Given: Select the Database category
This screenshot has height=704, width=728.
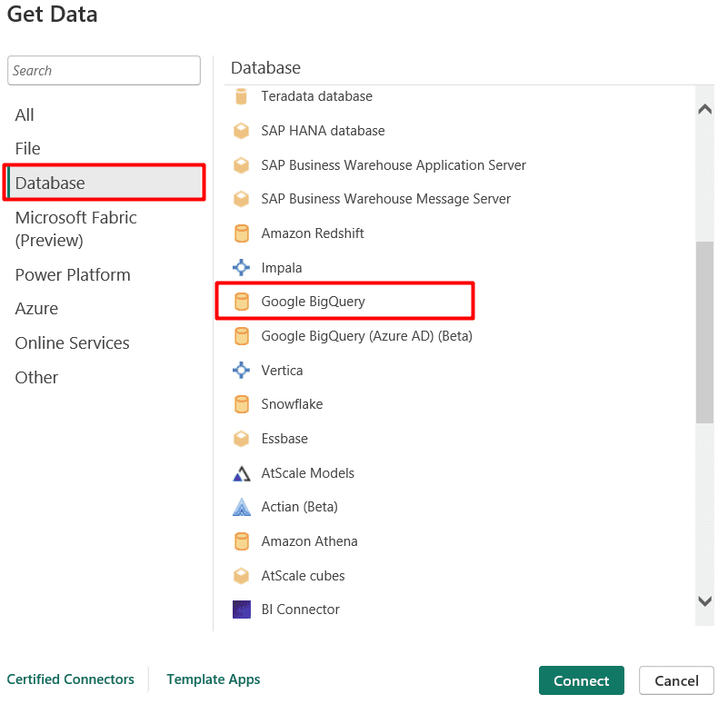Looking at the screenshot, I should (105, 183).
